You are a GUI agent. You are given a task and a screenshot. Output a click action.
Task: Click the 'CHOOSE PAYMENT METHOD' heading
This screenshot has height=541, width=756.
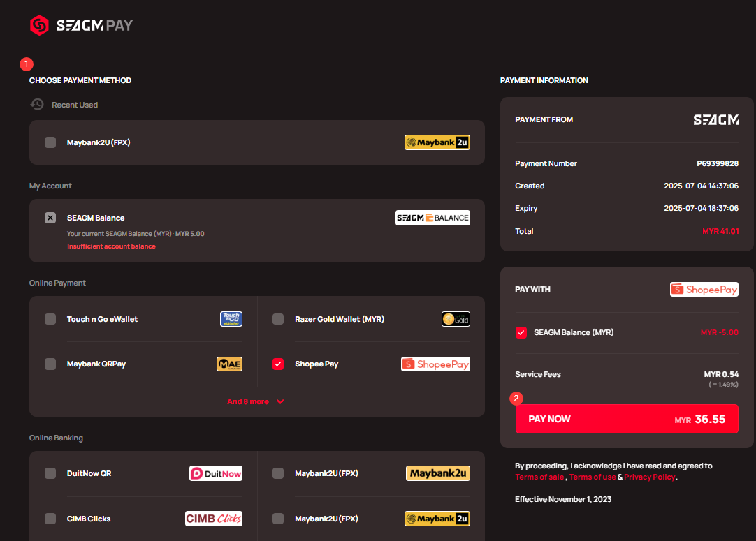coord(80,80)
